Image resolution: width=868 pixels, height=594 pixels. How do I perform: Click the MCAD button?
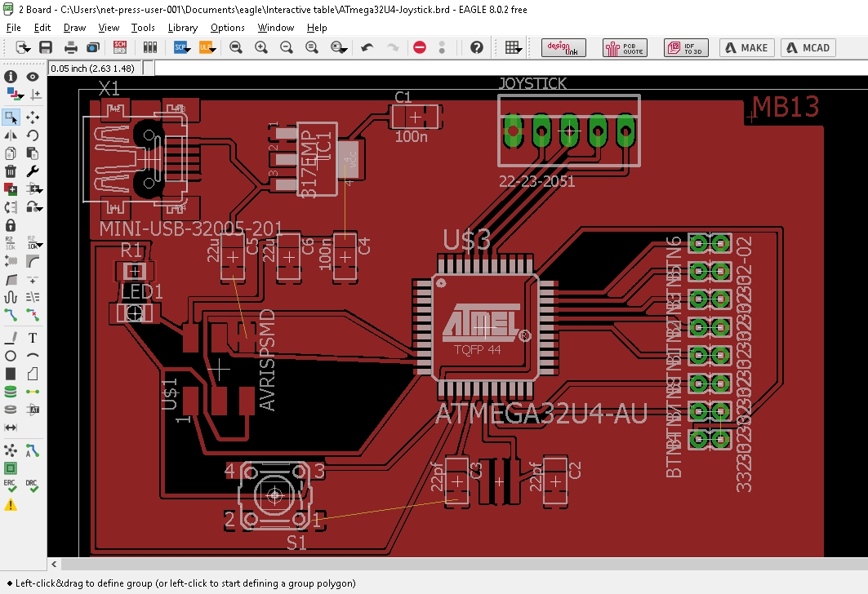[x=808, y=48]
